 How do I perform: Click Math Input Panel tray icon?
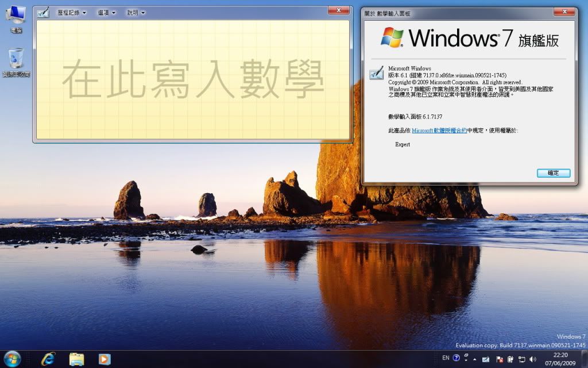click(485, 359)
